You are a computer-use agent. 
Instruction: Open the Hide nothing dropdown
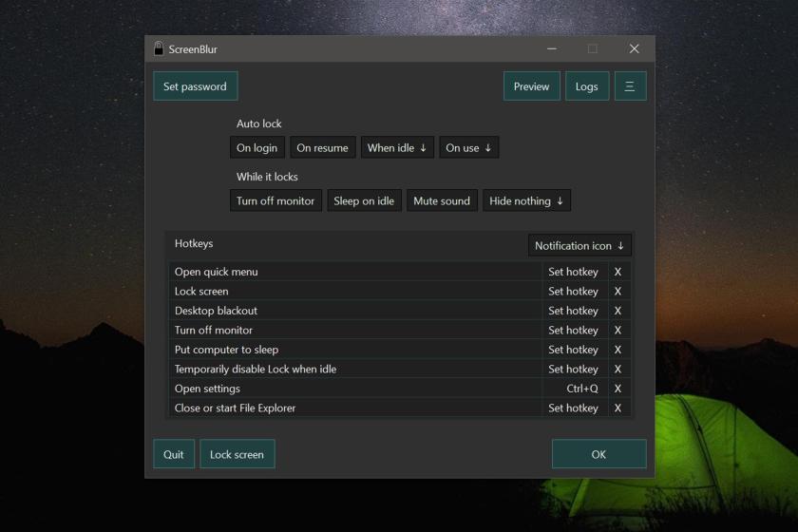[526, 200]
